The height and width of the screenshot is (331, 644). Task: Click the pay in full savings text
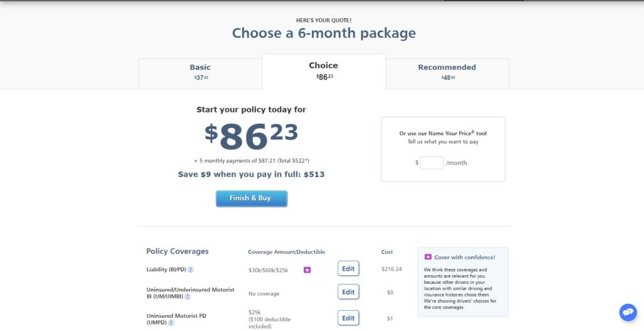251,174
